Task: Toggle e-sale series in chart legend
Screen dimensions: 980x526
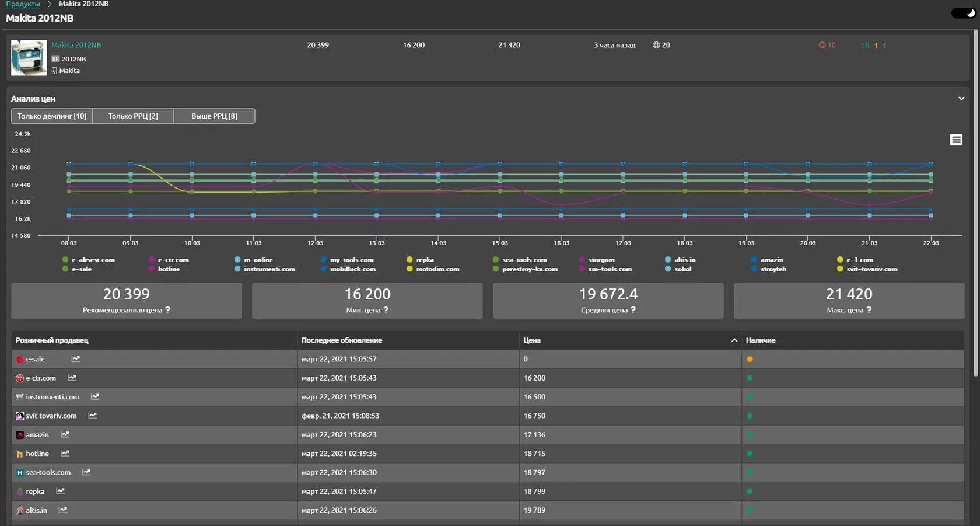Action: coord(77,269)
